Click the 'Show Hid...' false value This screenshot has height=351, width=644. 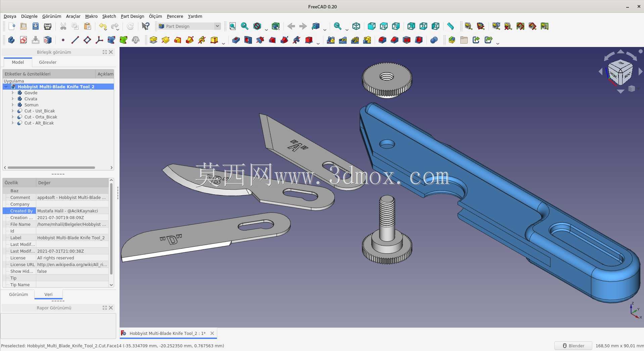pyautogui.click(x=72, y=271)
